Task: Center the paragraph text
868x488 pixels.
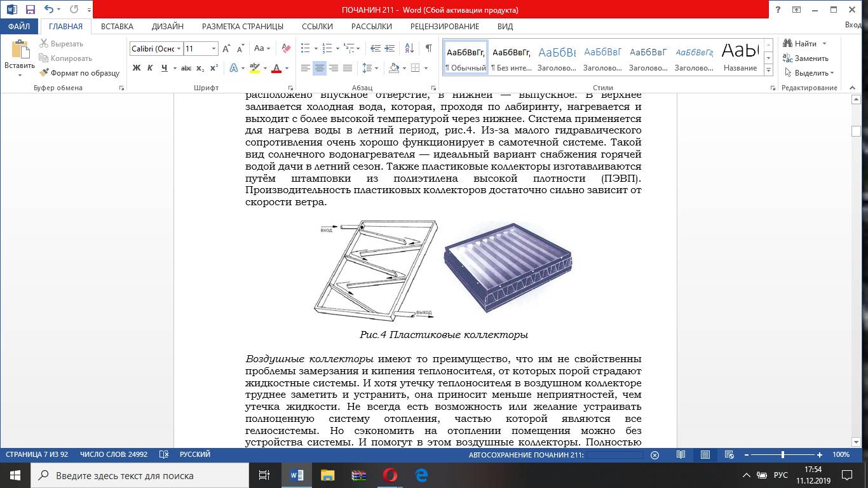Action: tap(320, 68)
